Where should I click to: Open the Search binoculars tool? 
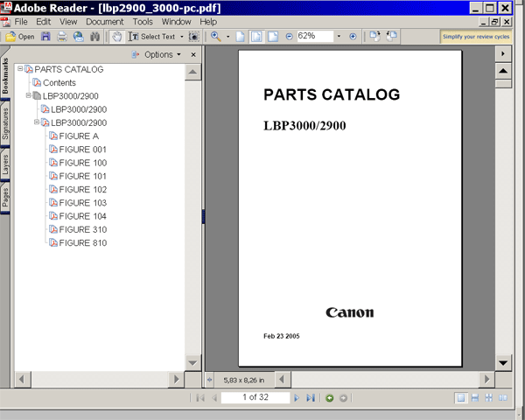(x=95, y=36)
